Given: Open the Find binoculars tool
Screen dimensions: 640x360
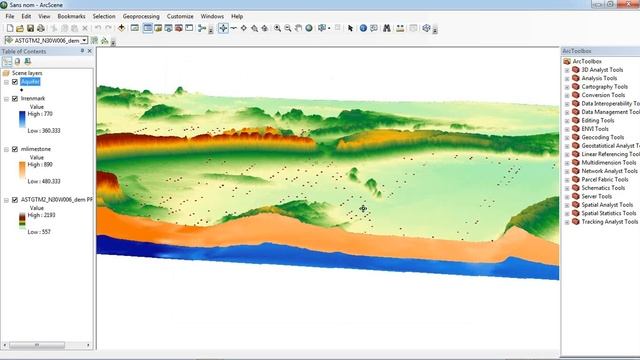Looking at the screenshot, I should (387, 28).
